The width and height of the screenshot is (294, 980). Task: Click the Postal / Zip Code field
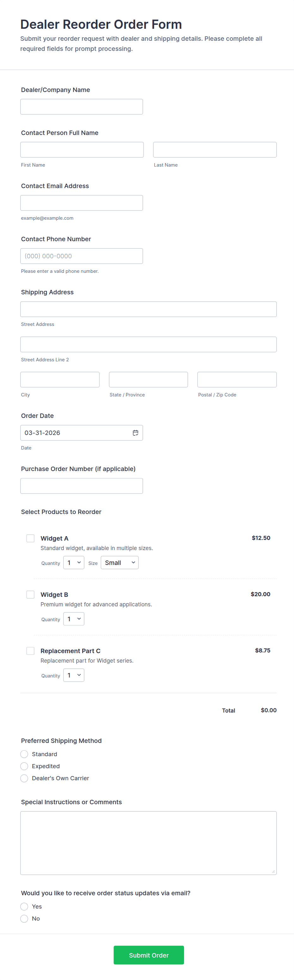click(236, 380)
